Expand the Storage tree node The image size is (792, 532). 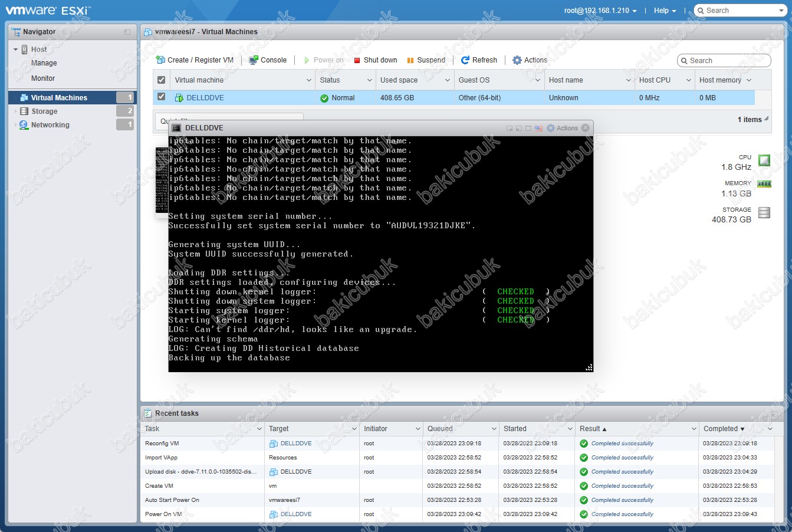coord(16,111)
